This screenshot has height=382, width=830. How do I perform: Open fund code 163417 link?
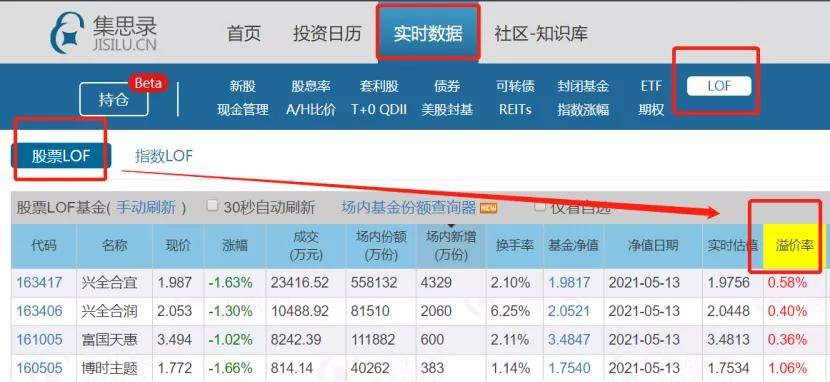tap(39, 283)
